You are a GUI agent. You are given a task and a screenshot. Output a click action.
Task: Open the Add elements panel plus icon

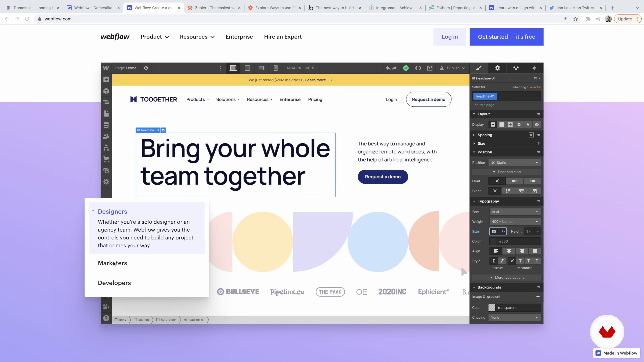pyautogui.click(x=106, y=79)
